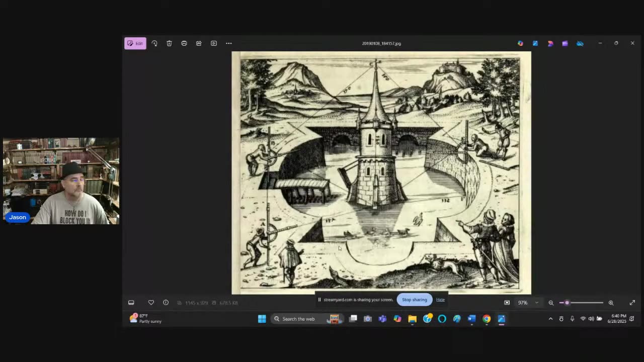This screenshot has width=644, height=362.
Task: Click the battery tray icon
Action: coord(599,319)
